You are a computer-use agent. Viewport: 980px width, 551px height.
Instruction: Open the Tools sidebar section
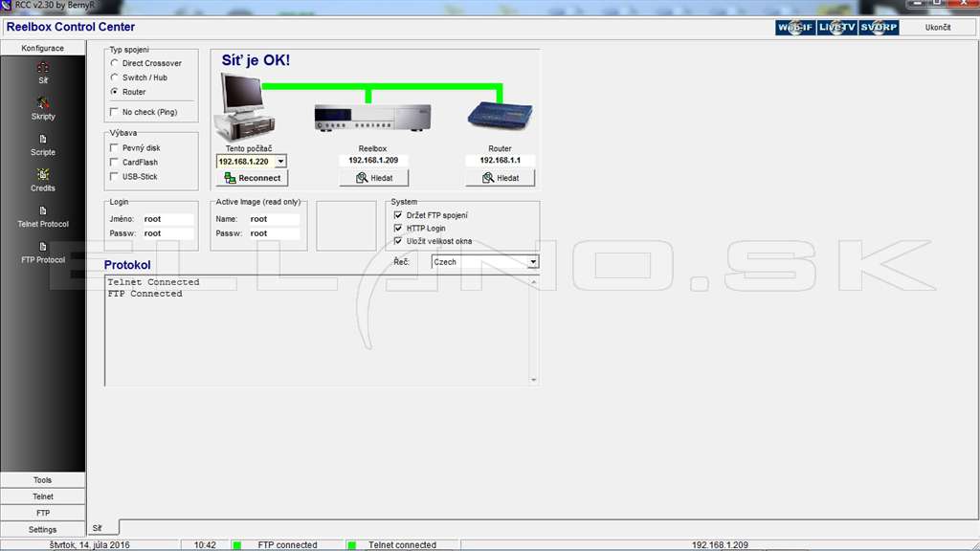(42, 480)
